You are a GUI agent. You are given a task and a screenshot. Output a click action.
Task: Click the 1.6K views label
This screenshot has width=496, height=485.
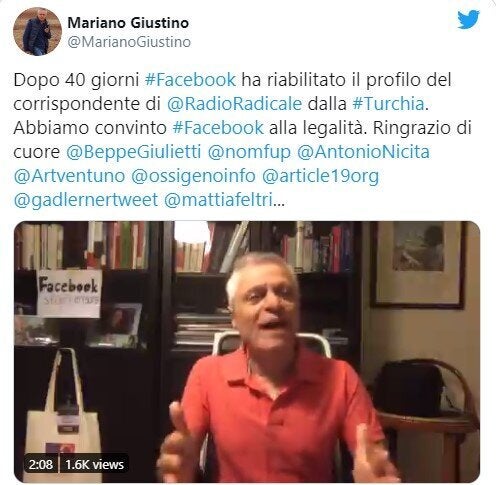[x=94, y=464]
